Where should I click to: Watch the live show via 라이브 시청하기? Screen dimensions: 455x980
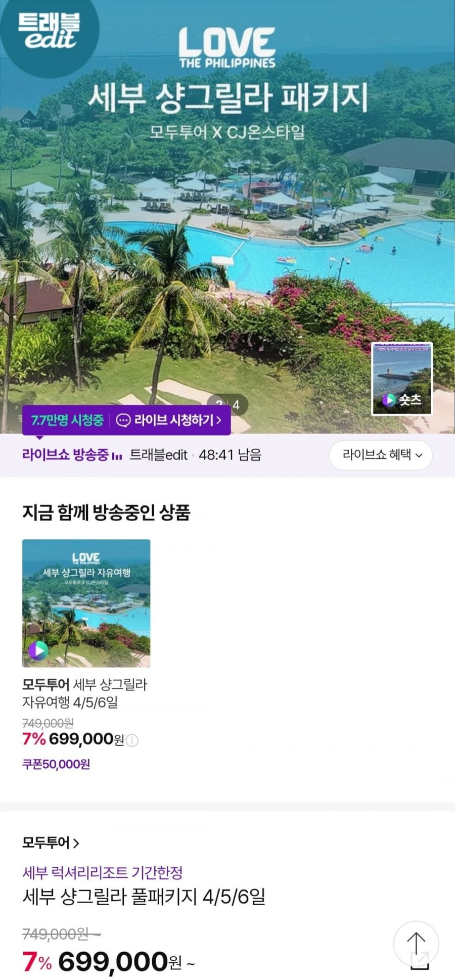(x=169, y=421)
